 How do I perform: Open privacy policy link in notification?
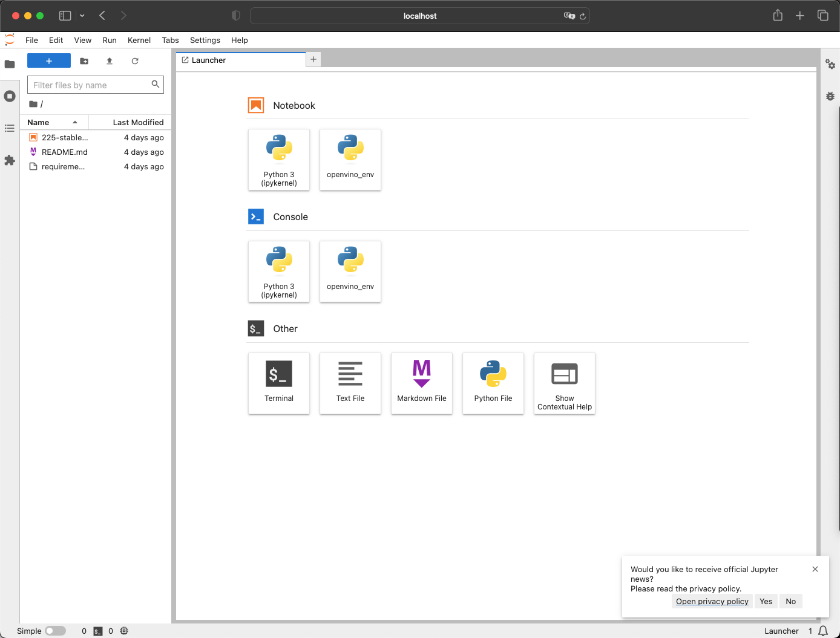pos(712,601)
